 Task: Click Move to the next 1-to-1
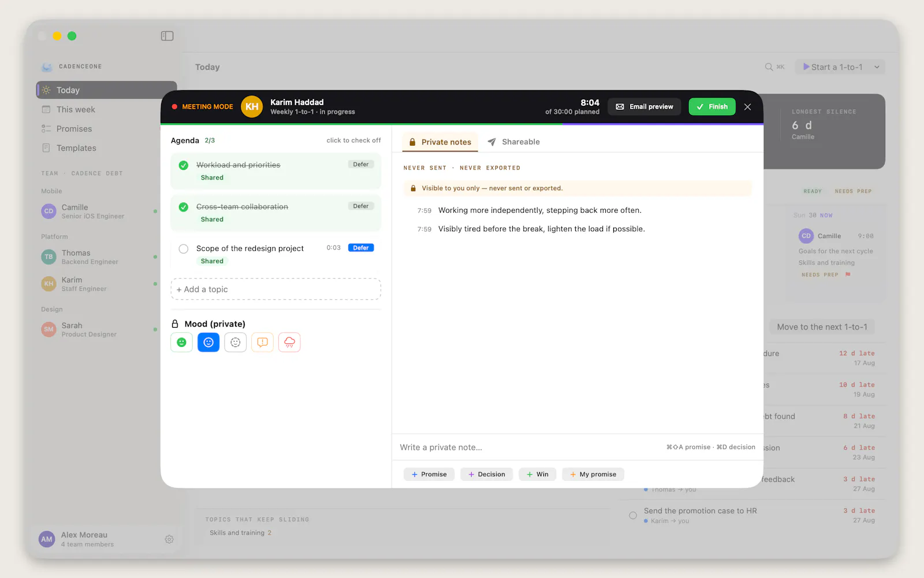click(x=822, y=327)
